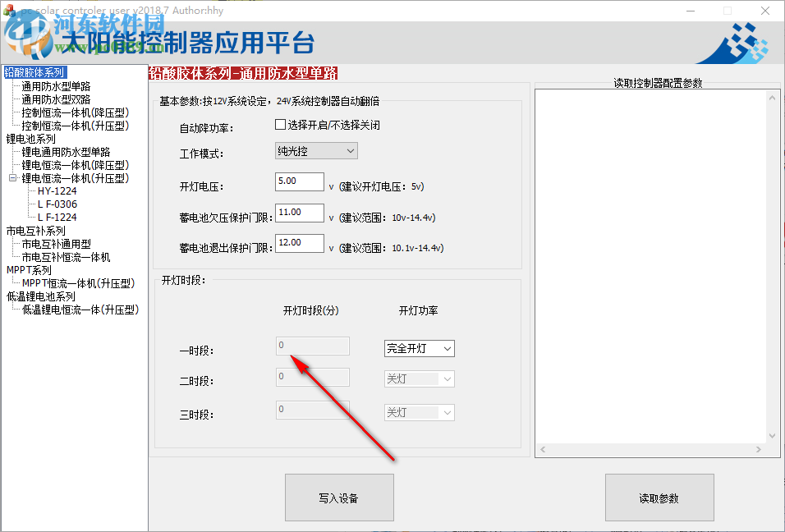The image size is (785, 532).
Task: Click the 写入设备 button
Action: 339,498
